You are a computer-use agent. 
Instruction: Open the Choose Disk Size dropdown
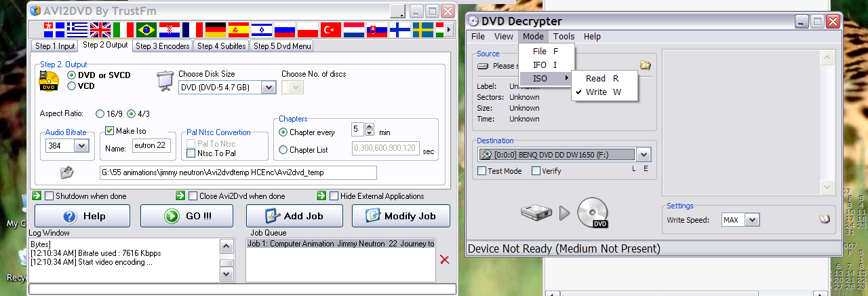pos(269,88)
